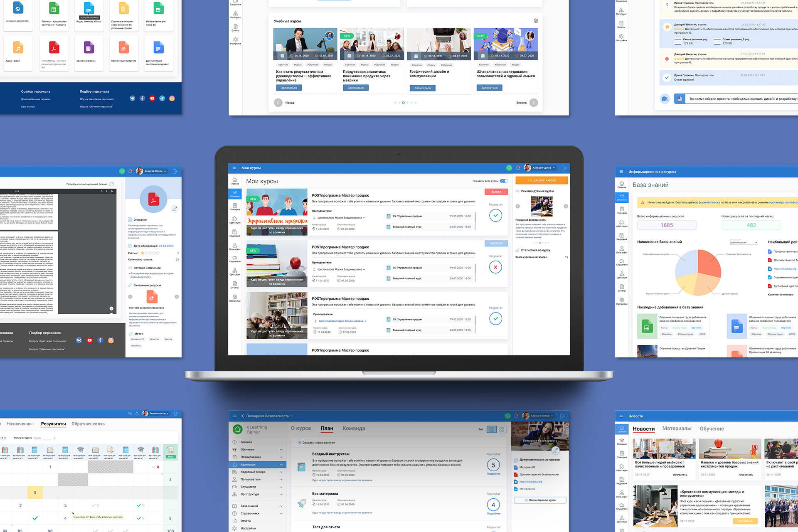Expand База знаний in eLearning Server sidebar
The width and height of the screenshot is (798, 532).
(x=281, y=506)
